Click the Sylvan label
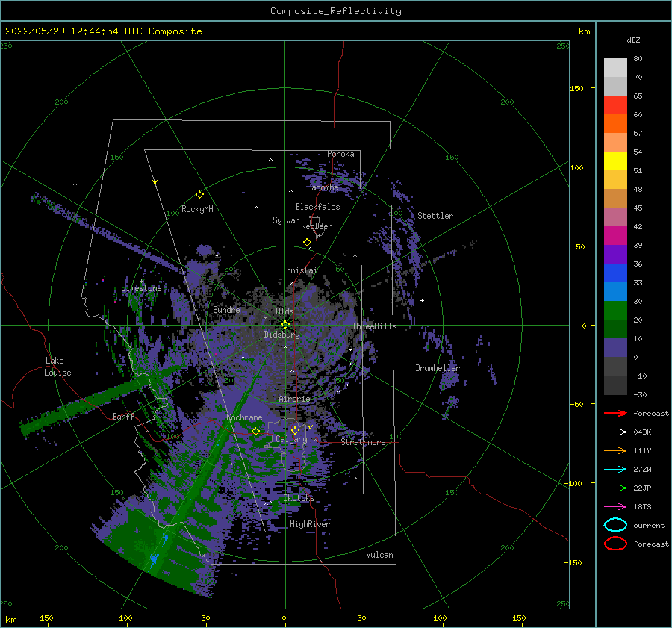Image resolution: width=672 pixels, height=628 pixels. (x=286, y=220)
